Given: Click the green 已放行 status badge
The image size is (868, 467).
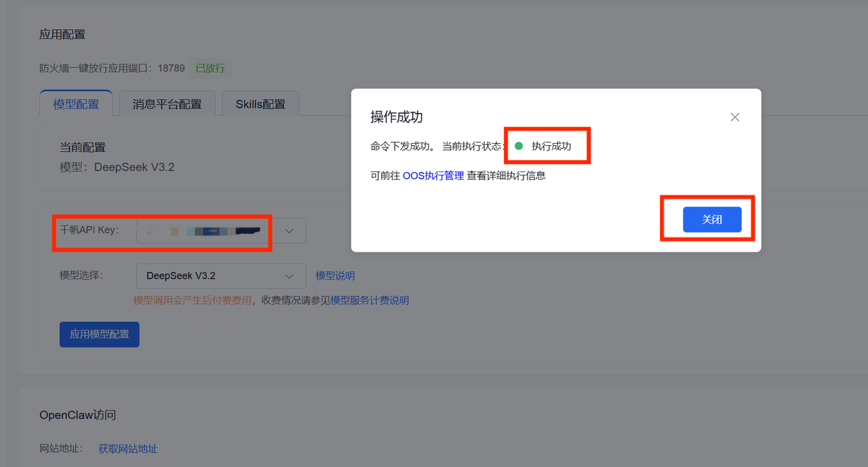Looking at the screenshot, I should coord(210,68).
